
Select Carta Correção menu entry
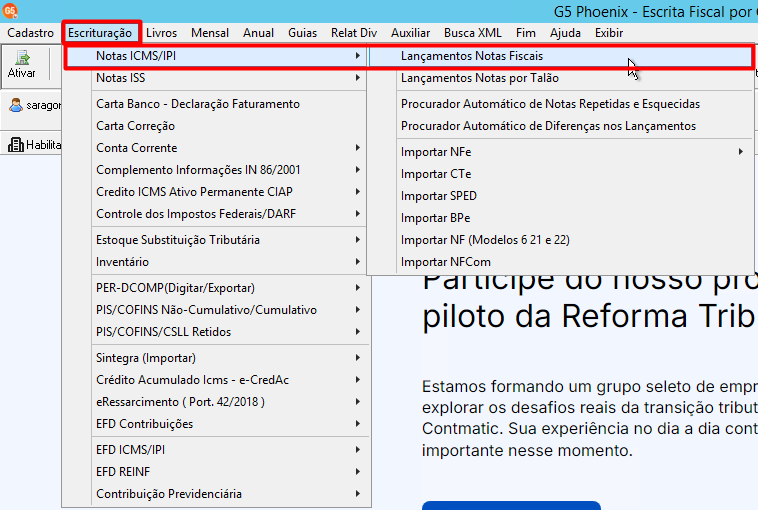[216, 126]
